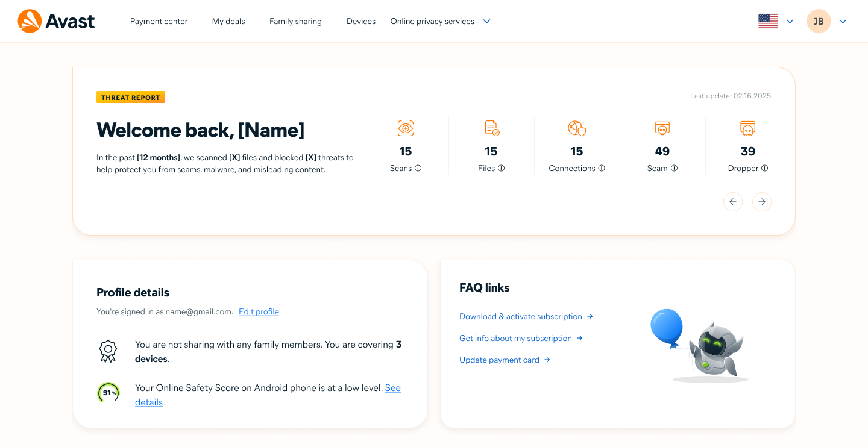The width and height of the screenshot is (868, 447).
Task: Click the Avast logo
Action: pos(56,21)
